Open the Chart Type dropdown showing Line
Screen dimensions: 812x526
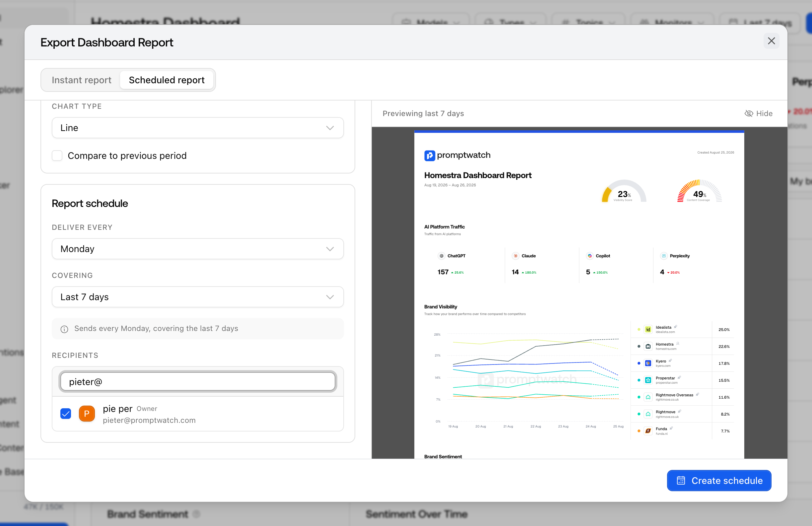[x=198, y=128]
